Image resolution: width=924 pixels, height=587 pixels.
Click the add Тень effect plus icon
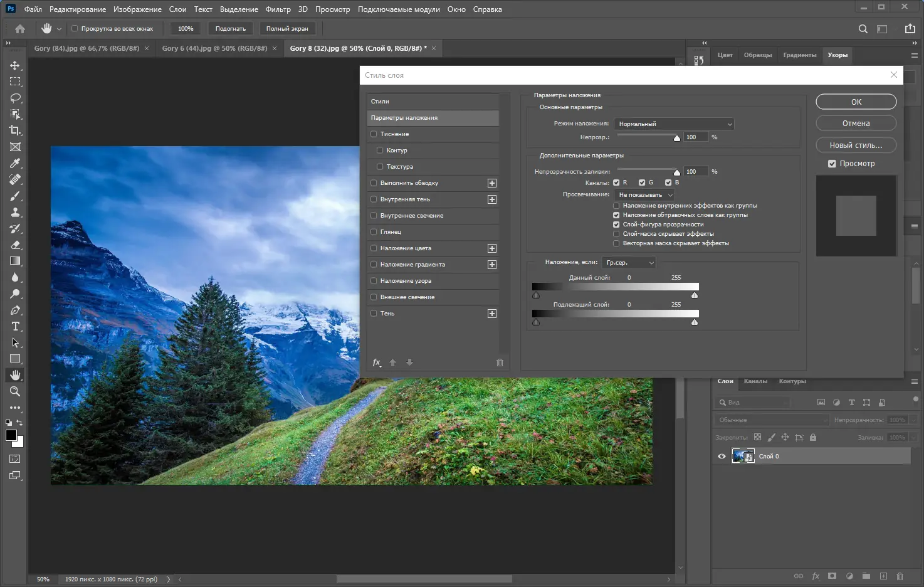[492, 314]
